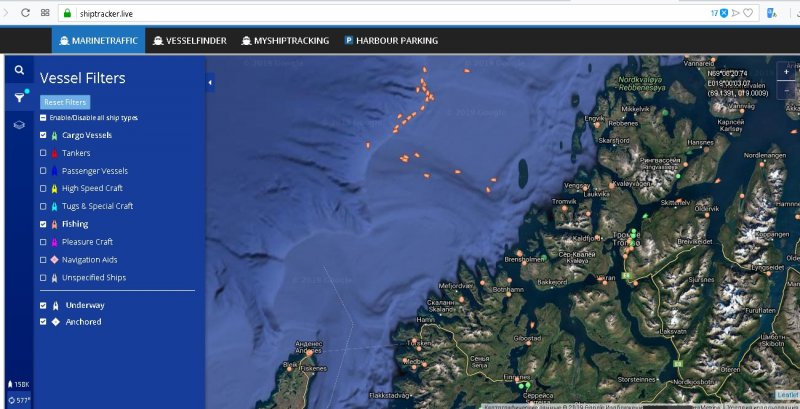800x409 pixels.
Task: Uncheck the Fishing vessels filter
Action: pos(43,224)
